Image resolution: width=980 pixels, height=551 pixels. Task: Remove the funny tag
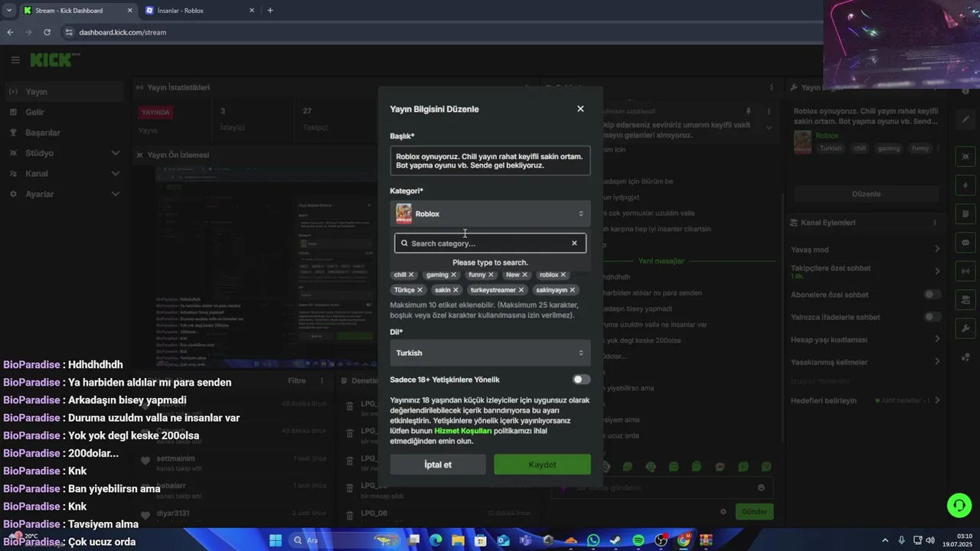click(x=491, y=275)
